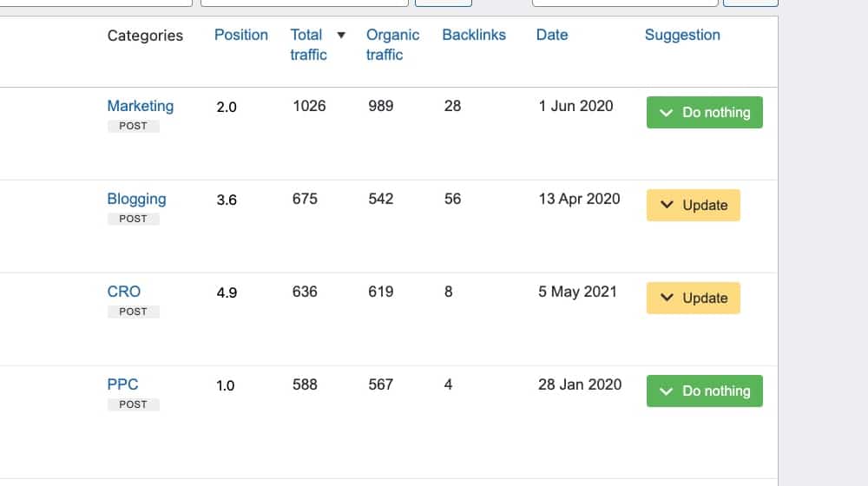
Task: Click the POST badge under PPC
Action: (133, 404)
